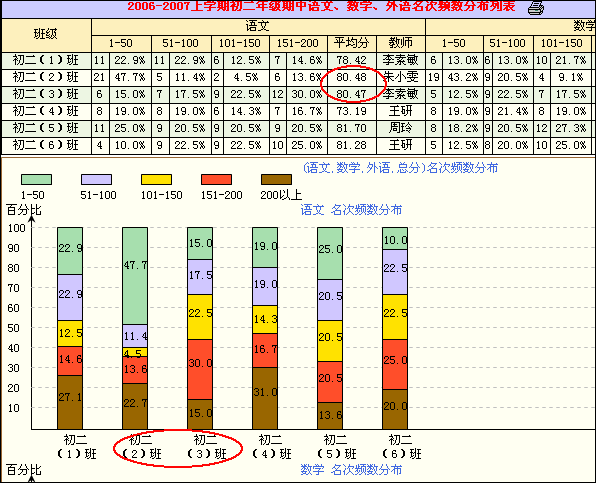Click 初二(5)班 label under chart axis
596x483 pixels.
tap(336, 447)
